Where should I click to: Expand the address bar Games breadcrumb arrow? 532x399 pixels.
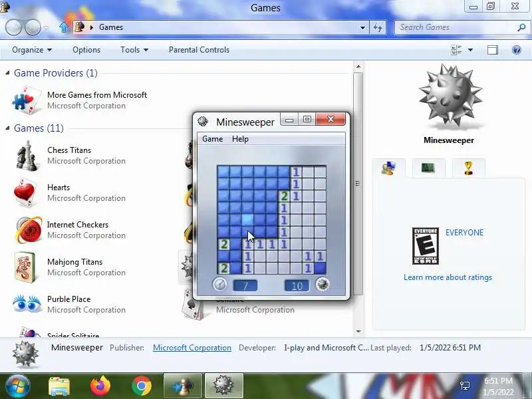click(91, 27)
